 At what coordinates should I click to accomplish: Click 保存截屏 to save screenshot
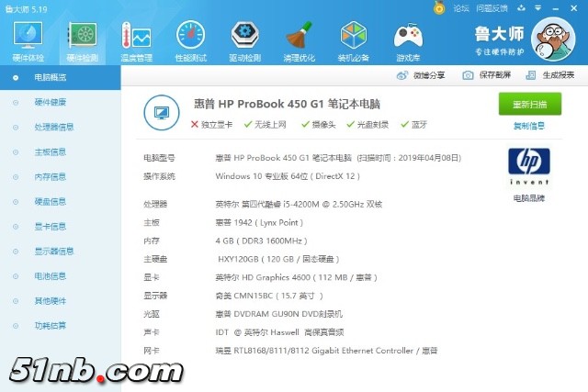pos(494,74)
